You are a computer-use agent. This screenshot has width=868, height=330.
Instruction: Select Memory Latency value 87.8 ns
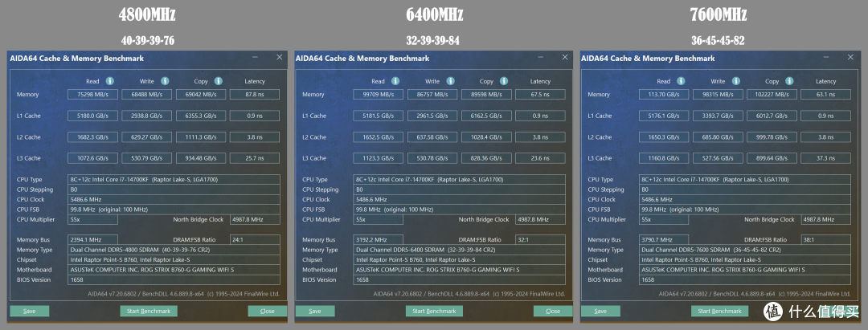tap(255, 95)
